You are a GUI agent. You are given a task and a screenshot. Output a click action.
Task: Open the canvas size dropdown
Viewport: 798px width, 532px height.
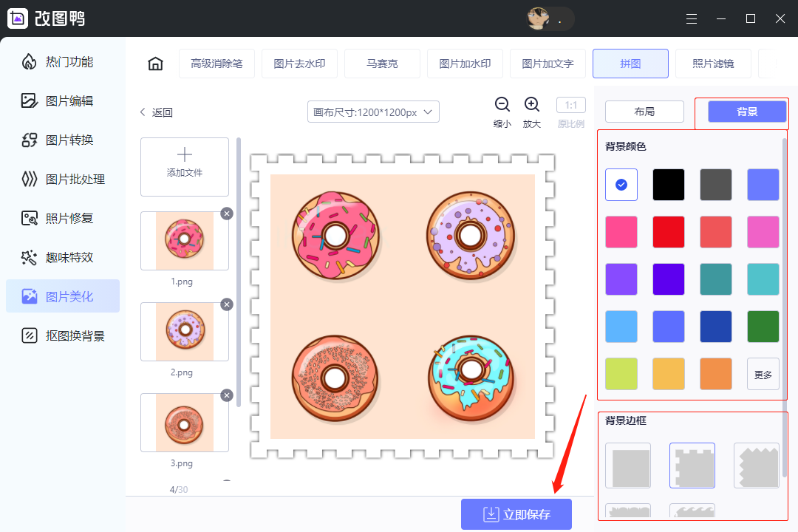pos(373,112)
